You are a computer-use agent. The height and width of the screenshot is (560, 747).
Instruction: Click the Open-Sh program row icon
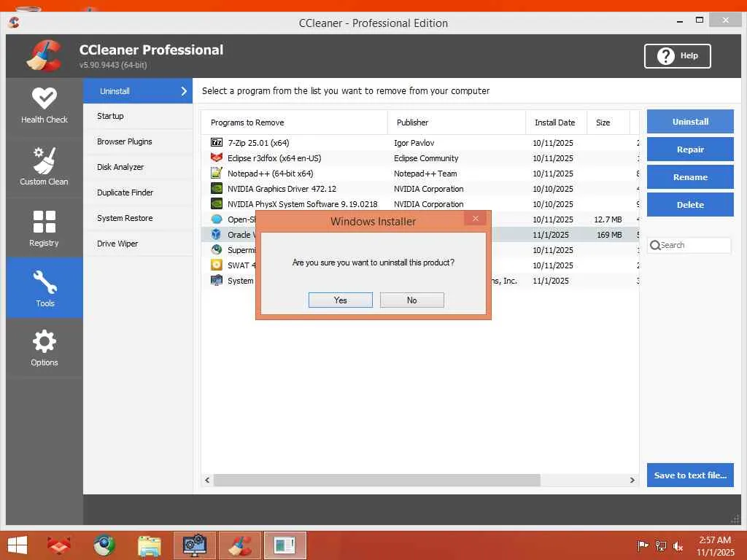point(216,219)
